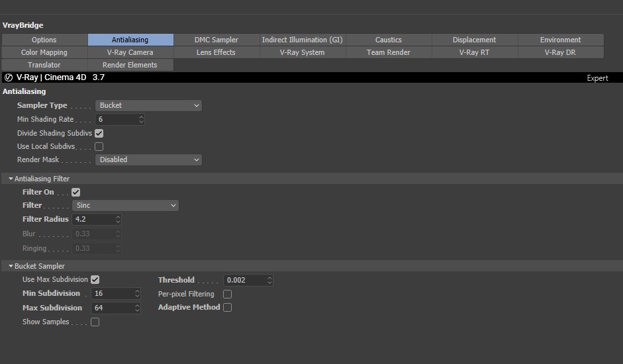Enable Use Local Subdivs checkbox

(99, 147)
